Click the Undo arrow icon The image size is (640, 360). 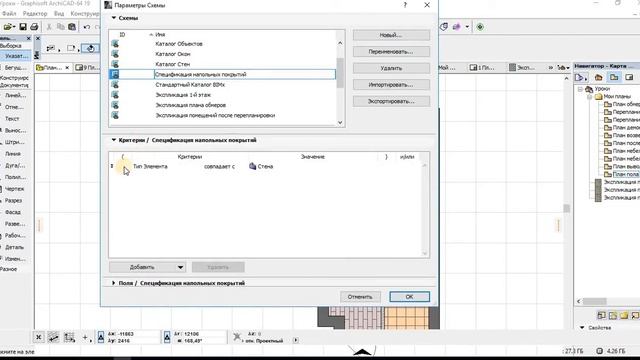point(87,27)
